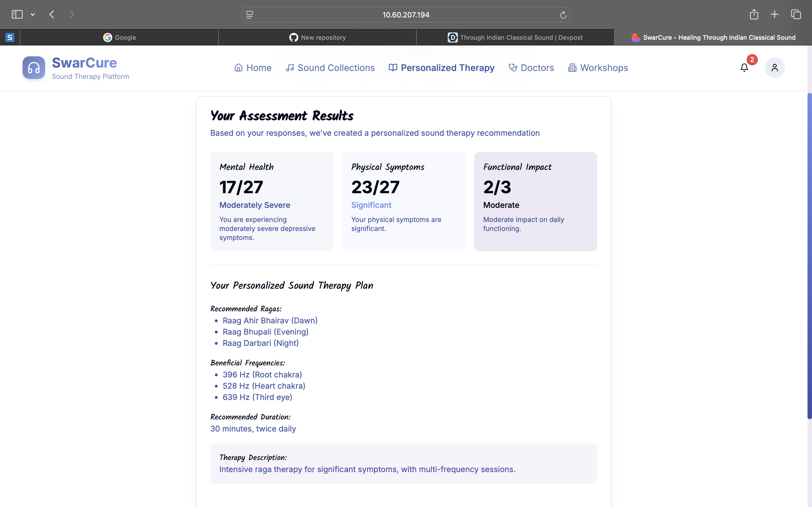
Task: Show tab overview icon
Action: point(796,14)
